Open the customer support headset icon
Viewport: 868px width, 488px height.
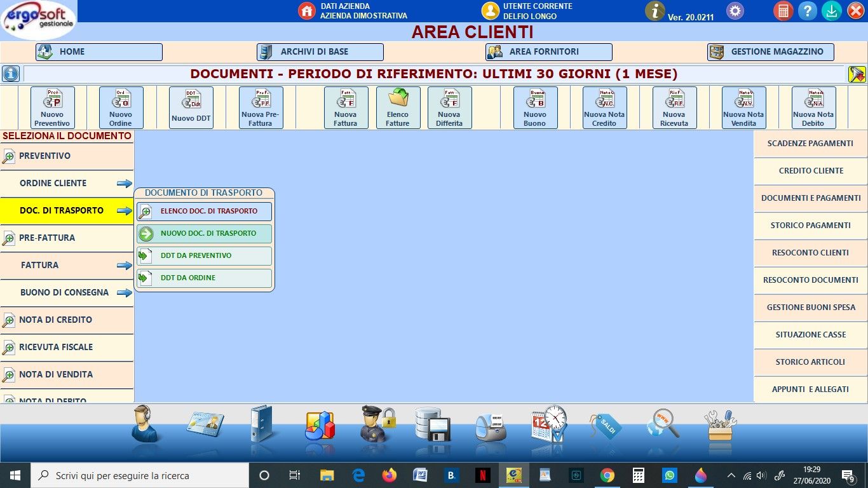click(146, 424)
